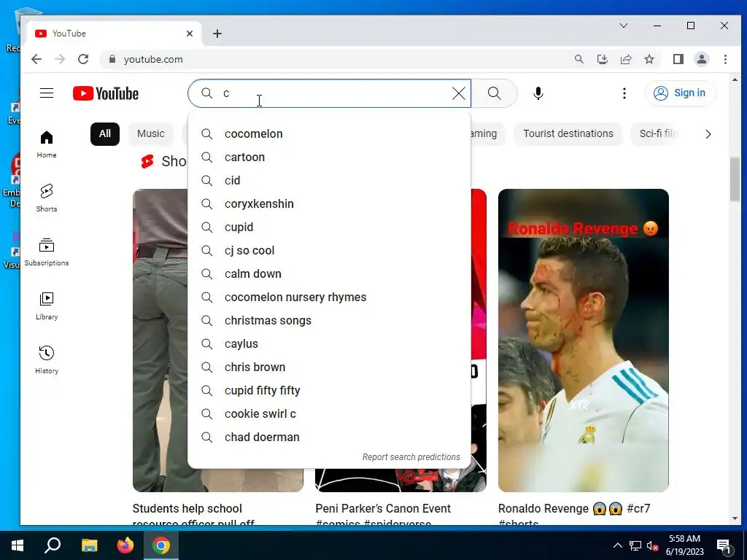Go back with the browser back arrow
Viewport: 747px width, 560px height.
point(36,59)
